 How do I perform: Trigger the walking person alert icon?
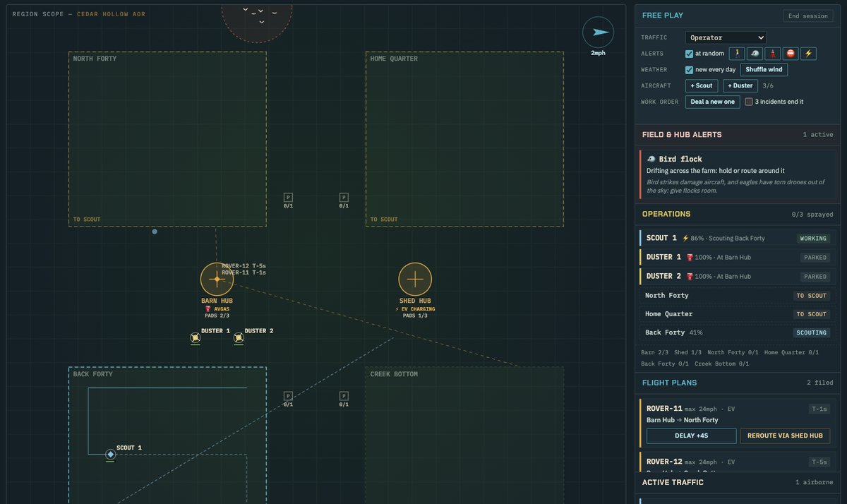pyautogui.click(x=737, y=53)
